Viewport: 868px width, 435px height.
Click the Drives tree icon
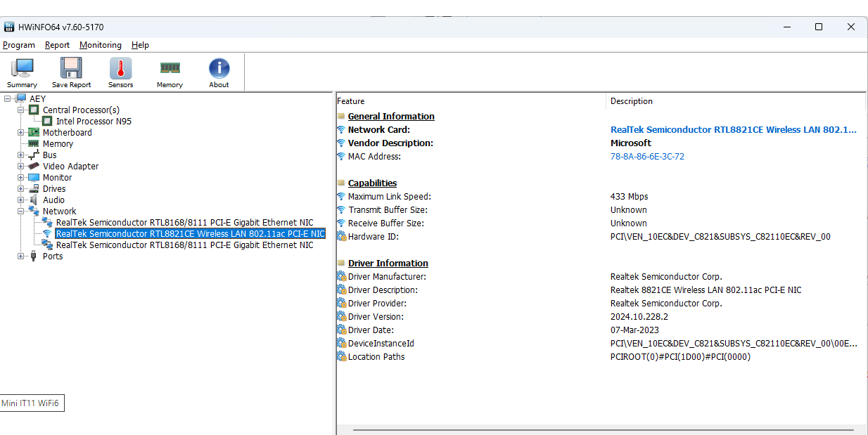point(34,188)
